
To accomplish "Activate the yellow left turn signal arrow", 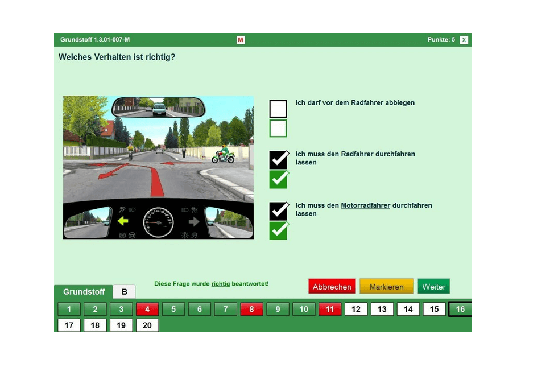I will click(122, 221).
